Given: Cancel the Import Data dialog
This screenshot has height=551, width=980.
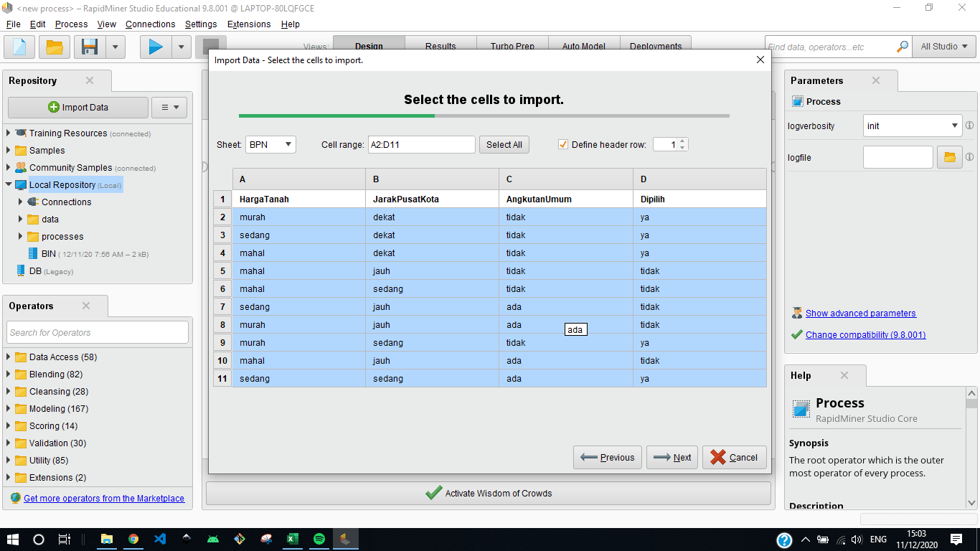Looking at the screenshot, I should [735, 457].
